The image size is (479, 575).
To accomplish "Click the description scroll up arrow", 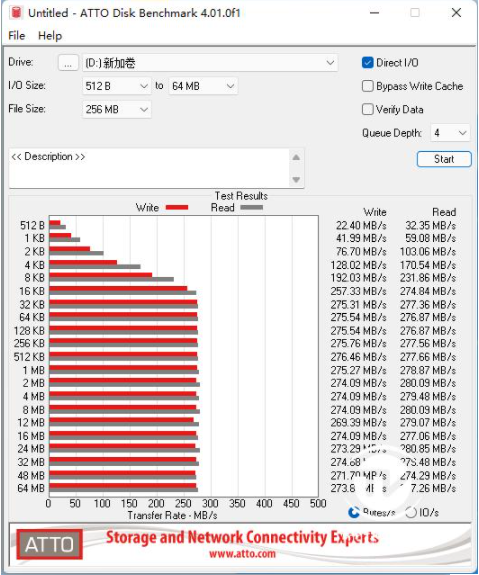I will point(296,158).
